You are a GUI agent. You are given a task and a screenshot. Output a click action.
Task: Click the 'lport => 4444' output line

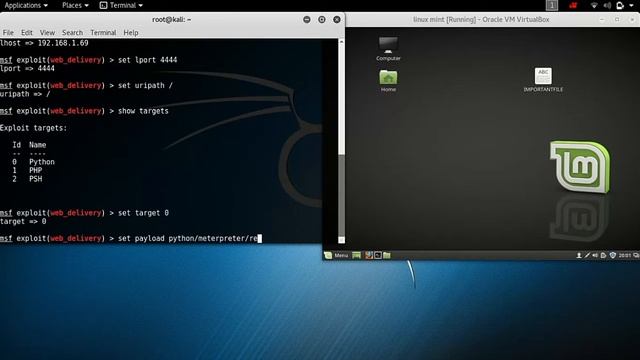tap(27, 69)
